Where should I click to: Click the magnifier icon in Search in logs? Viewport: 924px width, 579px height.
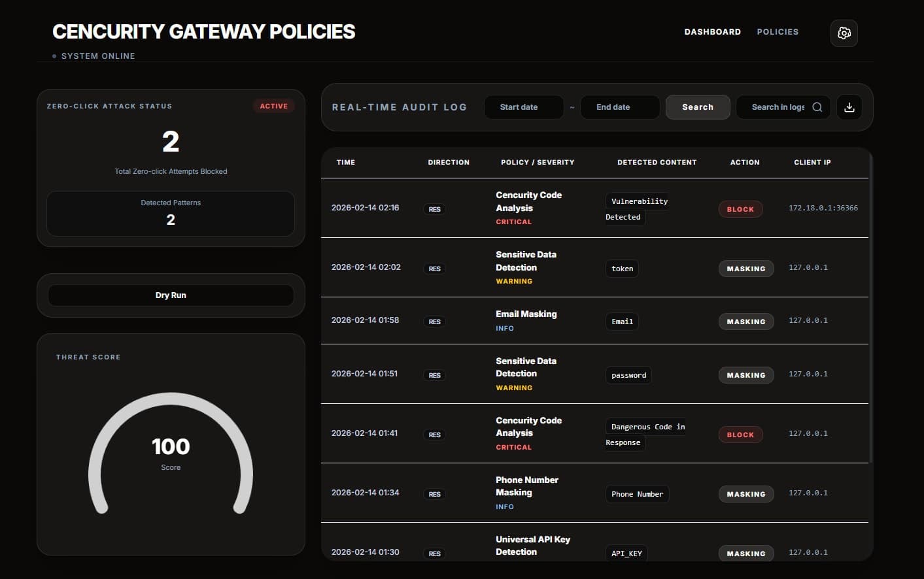[x=817, y=107]
